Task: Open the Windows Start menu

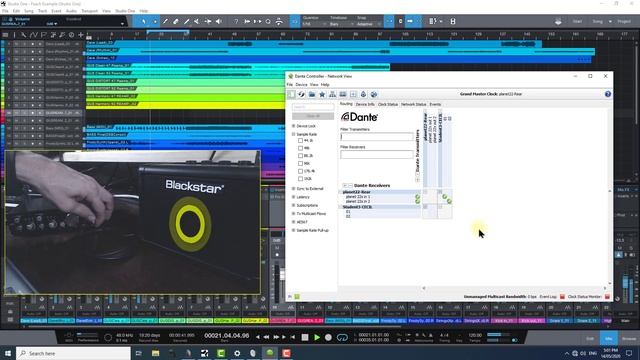Action: pos(8,353)
